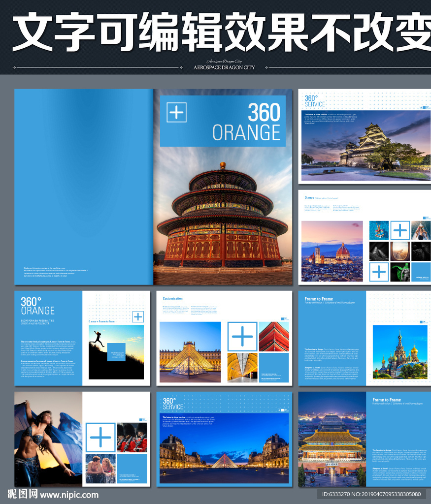Screen dimensions: 431x504
Task: Select the green statue thumbnail
Action: pyautogui.click(x=400, y=272)
